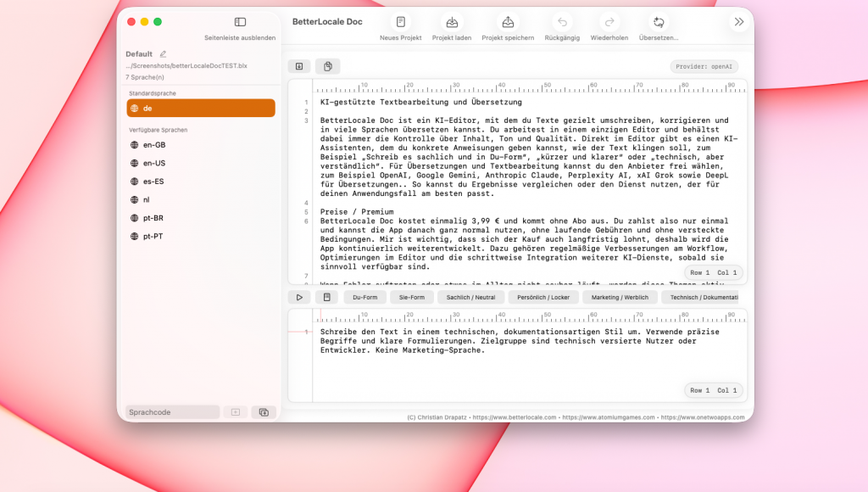Click the import arrow icon above the editor
The width and height of the screenshot is (868, 492).
(x=298, y=66)
